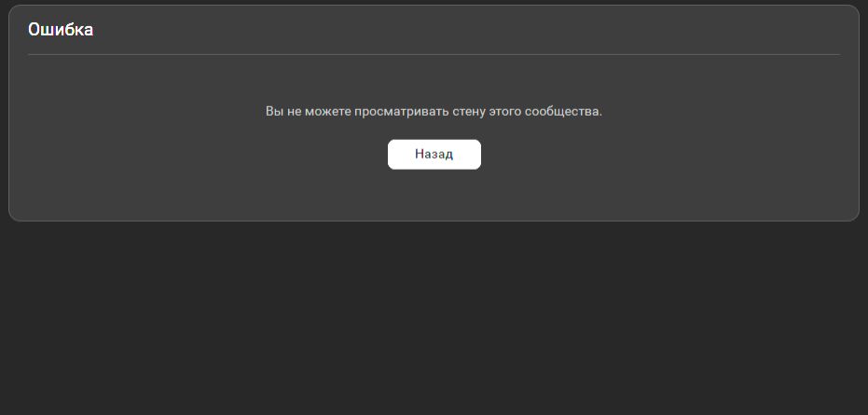Click the word не in the message
868x415 pixels.
click(x=294, y=111)
